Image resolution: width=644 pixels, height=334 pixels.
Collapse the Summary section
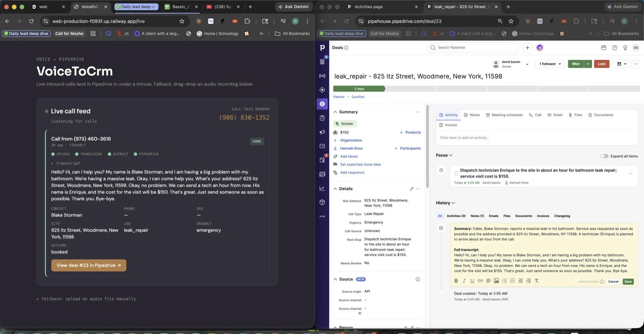(x=335, y=112)
